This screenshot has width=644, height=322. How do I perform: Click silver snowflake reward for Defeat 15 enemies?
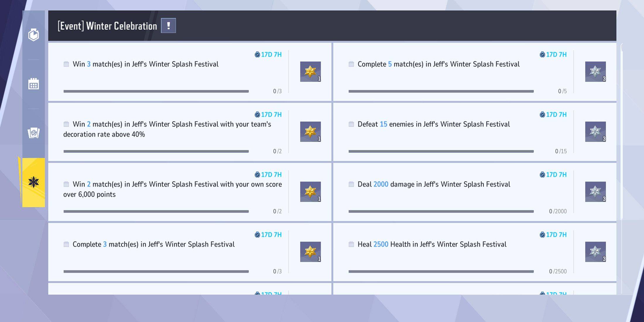tap(595, 131)
